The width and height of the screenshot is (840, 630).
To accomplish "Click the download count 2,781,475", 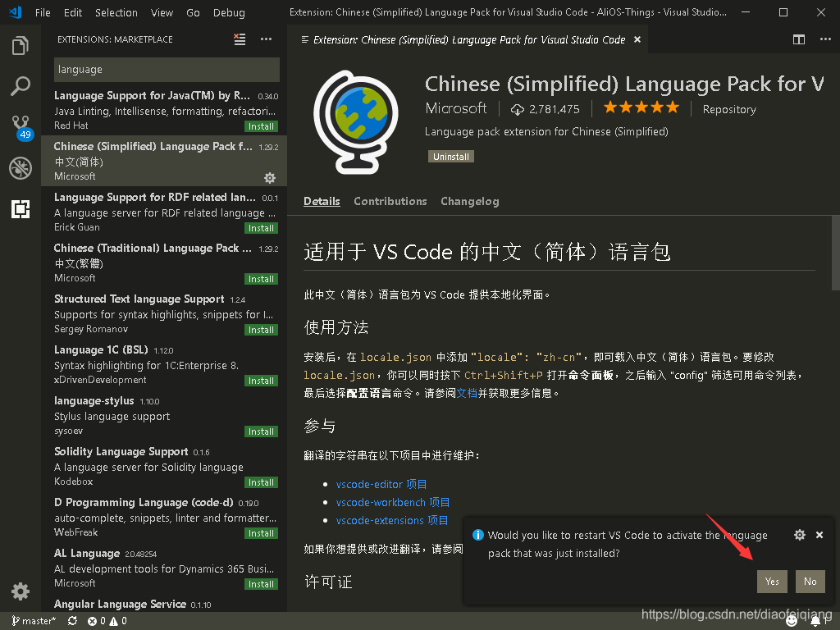I will (546, 109).
